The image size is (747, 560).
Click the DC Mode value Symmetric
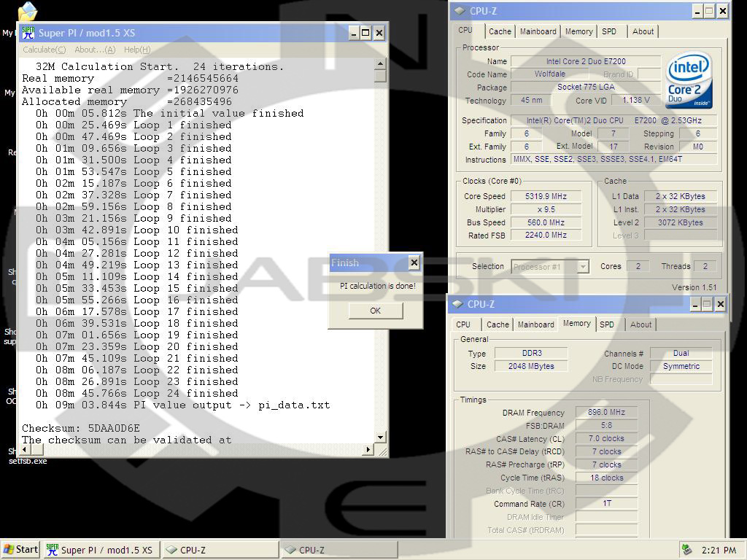(x=681, y=366)
